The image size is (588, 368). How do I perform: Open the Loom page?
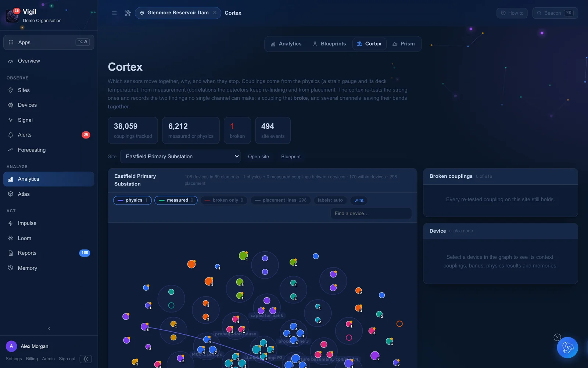pyautogui.click(x=49, y=238)
